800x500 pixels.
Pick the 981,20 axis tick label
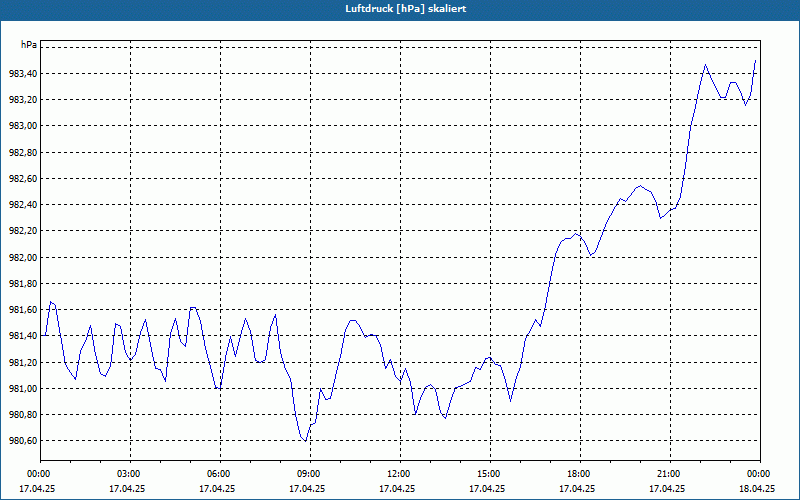[23, 362]
